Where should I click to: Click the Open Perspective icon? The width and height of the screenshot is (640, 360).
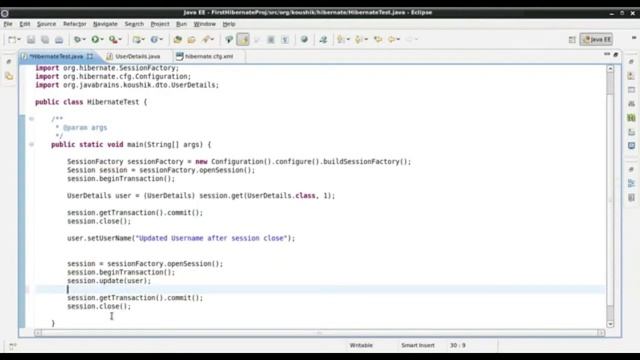572,40
